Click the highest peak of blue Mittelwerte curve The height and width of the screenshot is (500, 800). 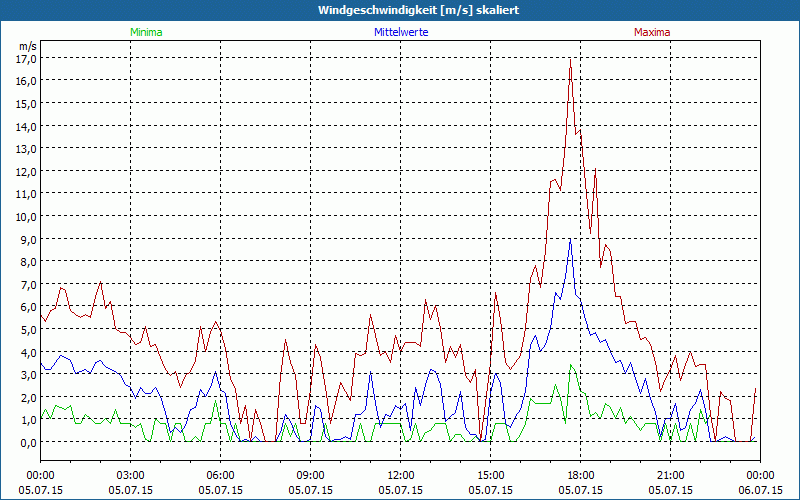[570, 239]
